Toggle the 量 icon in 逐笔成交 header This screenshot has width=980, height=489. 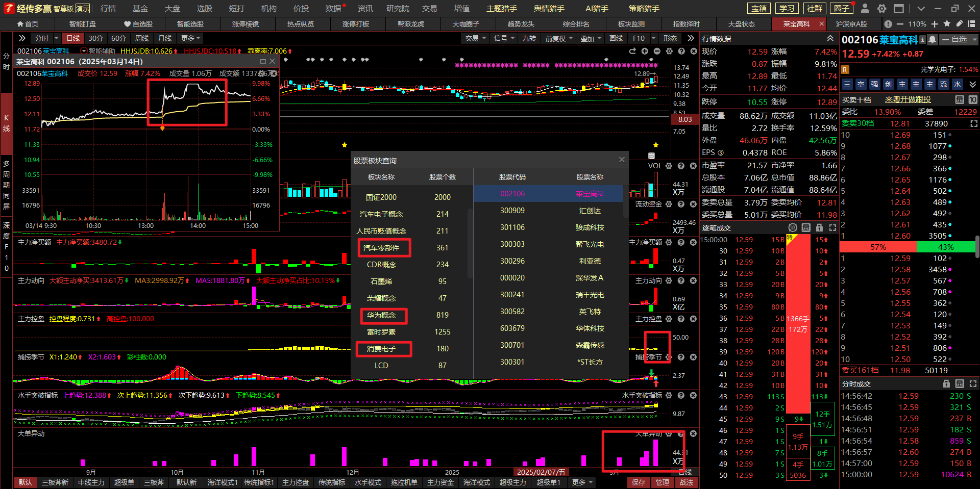[806, 227]
